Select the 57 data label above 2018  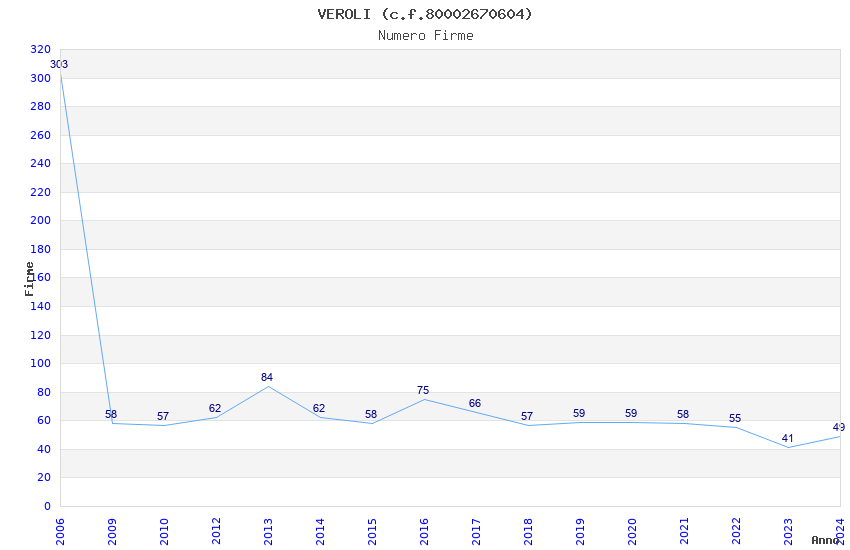[x=527, y=416]
